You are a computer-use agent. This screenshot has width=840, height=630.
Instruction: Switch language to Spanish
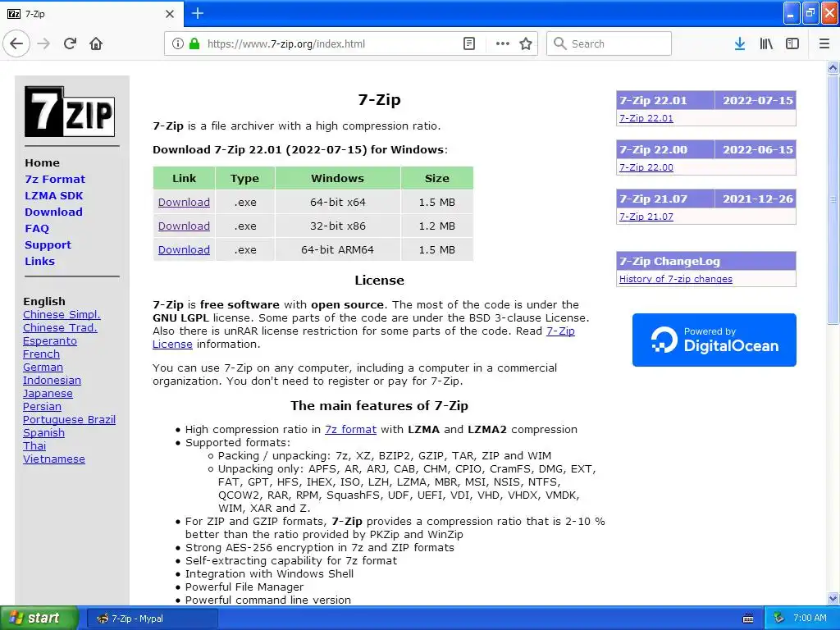pos(43,432)
